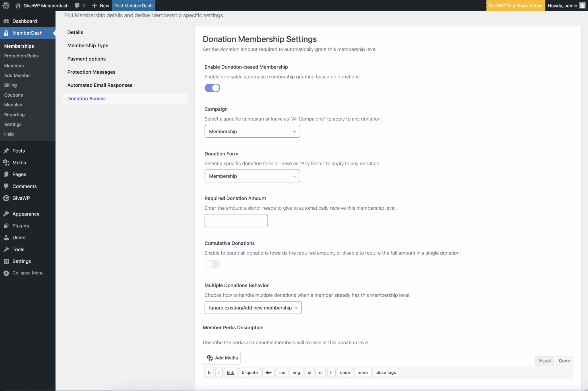588x391 pixels.
Task: Click the Media icon in sidebar
Action: [6, 162]
